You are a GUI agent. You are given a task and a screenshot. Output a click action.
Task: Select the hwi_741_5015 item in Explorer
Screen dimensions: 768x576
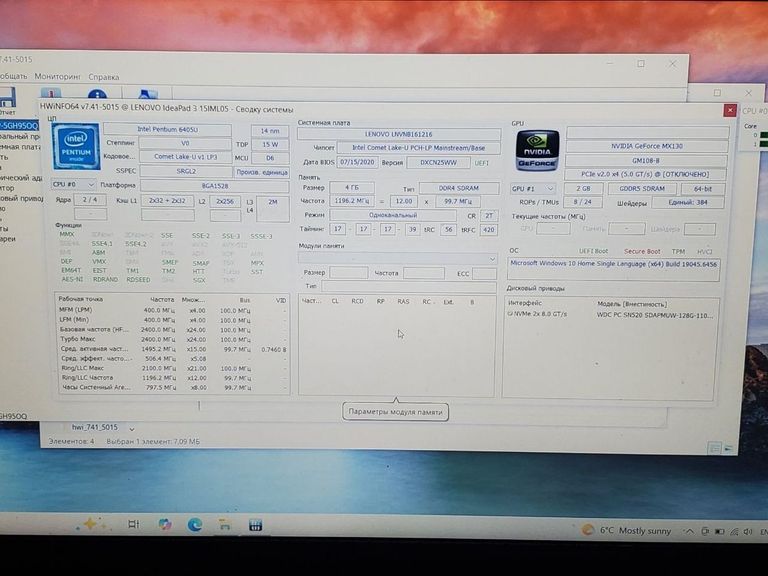95,428
